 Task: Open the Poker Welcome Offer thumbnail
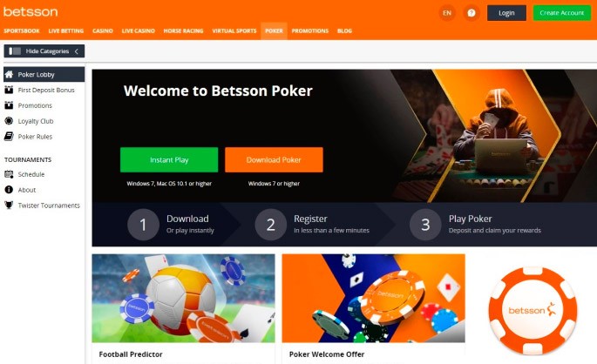pyautogui.click(x=374, y=298)
